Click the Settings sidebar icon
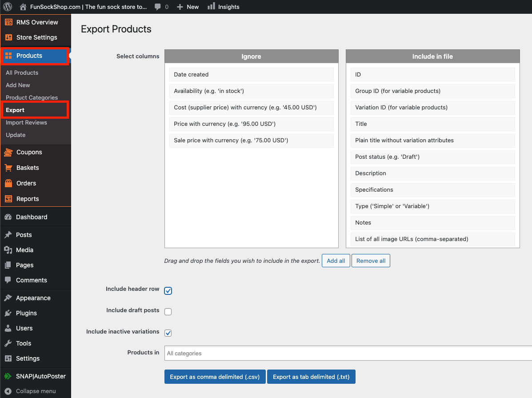 coord(8,358)
